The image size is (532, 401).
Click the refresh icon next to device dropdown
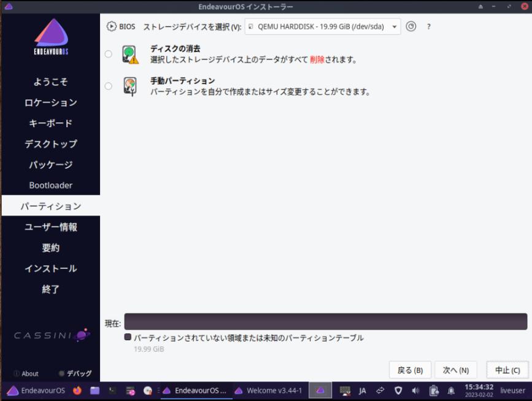coord(411,26)
